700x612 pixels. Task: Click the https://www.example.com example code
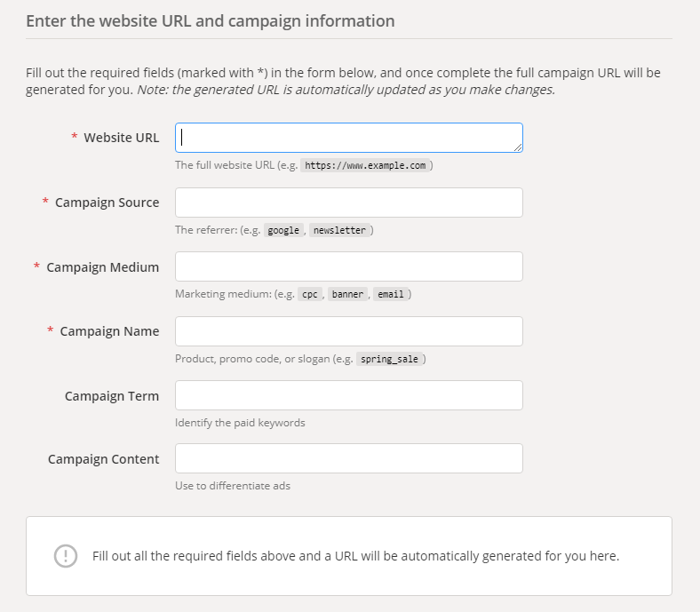[366, 165]
